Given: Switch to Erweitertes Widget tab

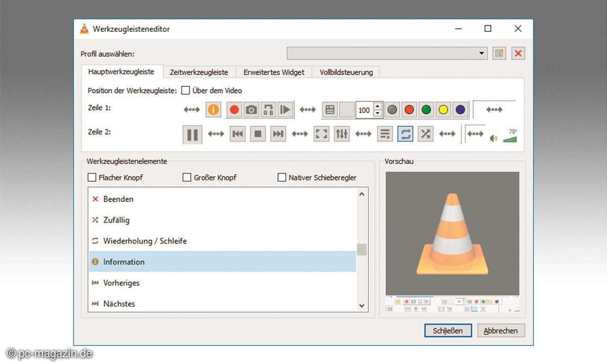Looking at the screenshot, I should (274, 72).
